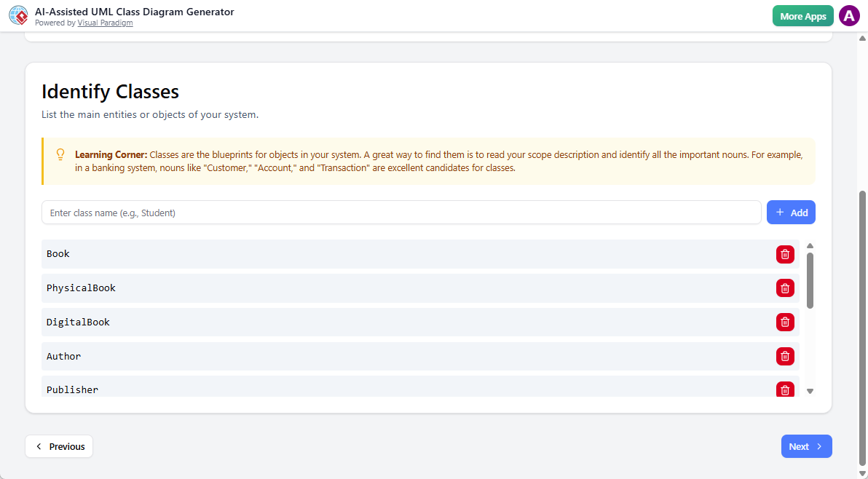Click the lightbulb icon in Learning Corner
This screenshot has width=868, height=479.
60,154
